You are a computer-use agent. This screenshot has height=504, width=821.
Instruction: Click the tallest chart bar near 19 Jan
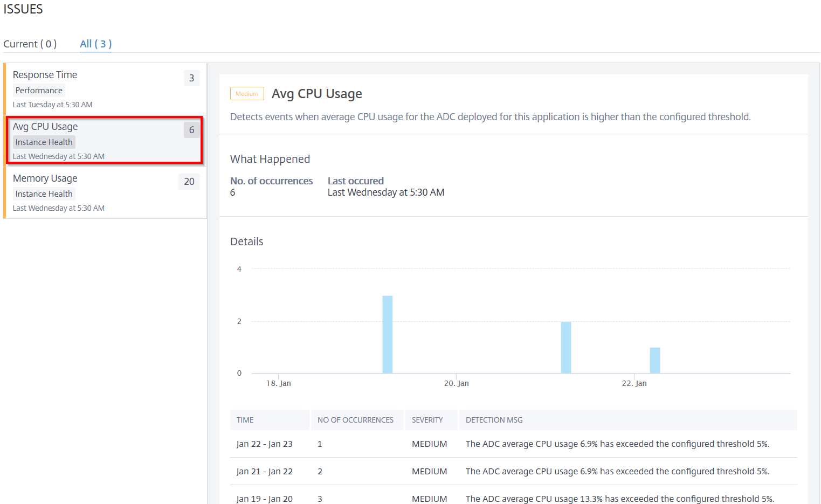pyautogui.click(x=388, y=334)
